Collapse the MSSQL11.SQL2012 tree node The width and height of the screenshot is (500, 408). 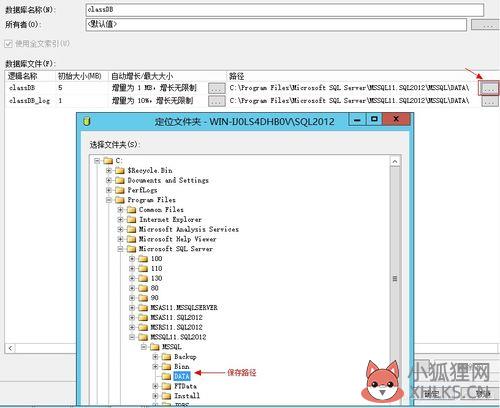(x=132, y=337)
